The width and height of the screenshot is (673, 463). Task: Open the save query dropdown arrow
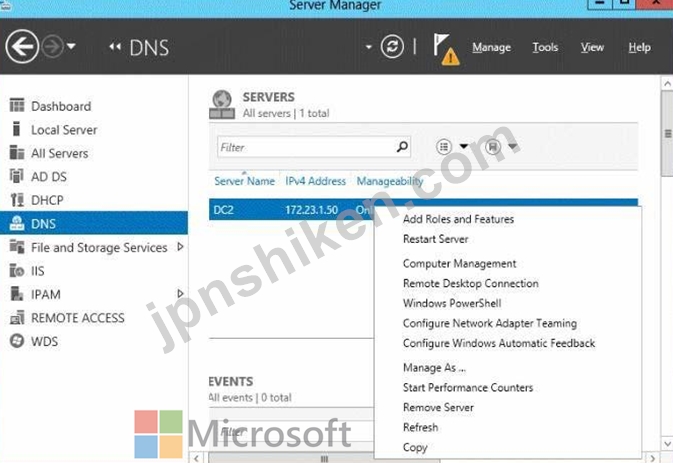[513, 147]
